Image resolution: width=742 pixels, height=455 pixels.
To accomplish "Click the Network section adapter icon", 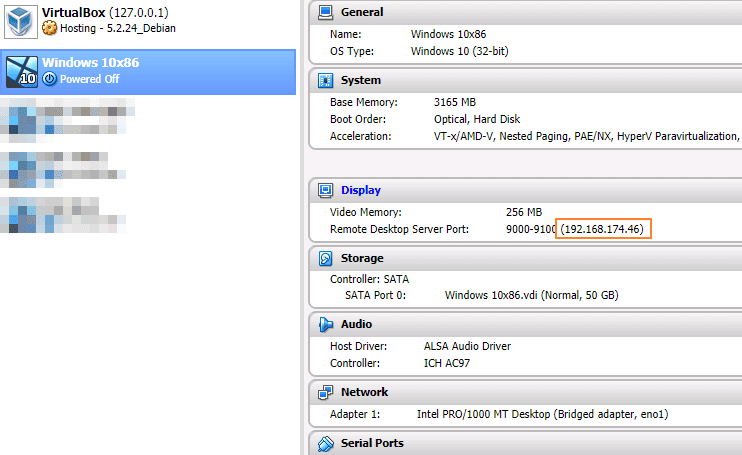I will [326, 392].
